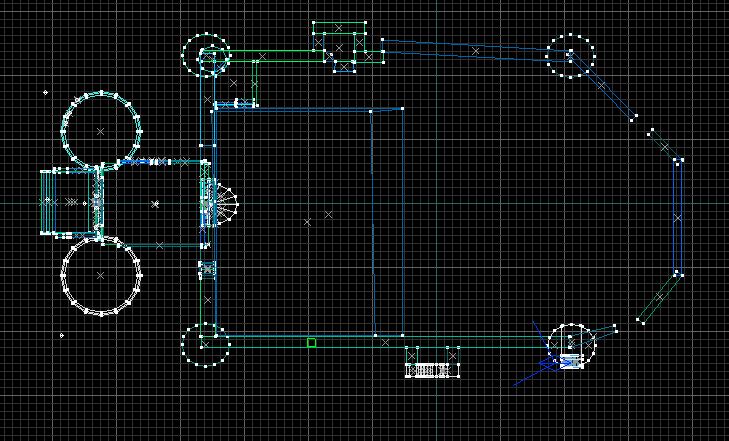Viewport: 729px width, 441px height.
Task: Select the small diamond point below lower-left tower
Action: [x=62, y=335]
